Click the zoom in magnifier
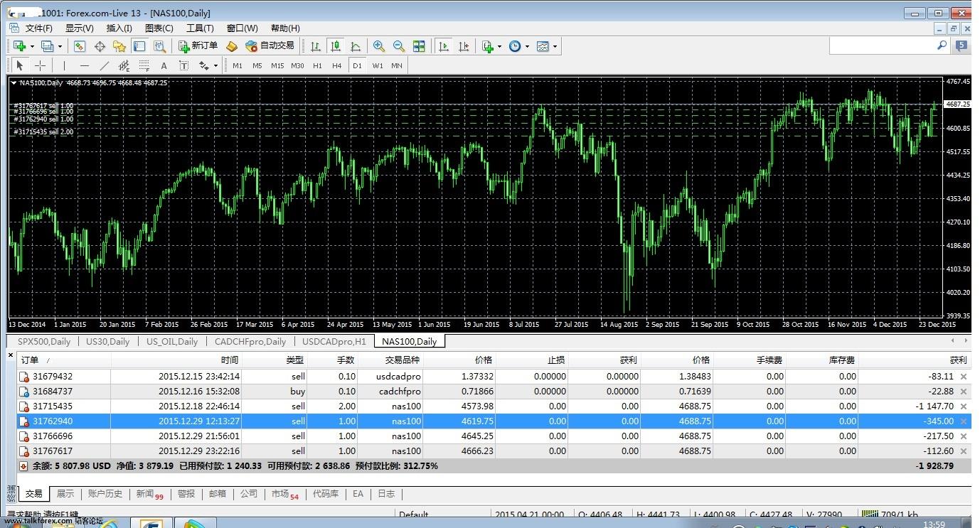 coord(379,46)
